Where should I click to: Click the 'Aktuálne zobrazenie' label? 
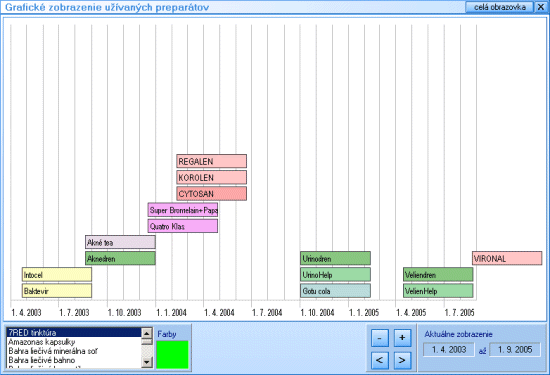click(458, 334)
